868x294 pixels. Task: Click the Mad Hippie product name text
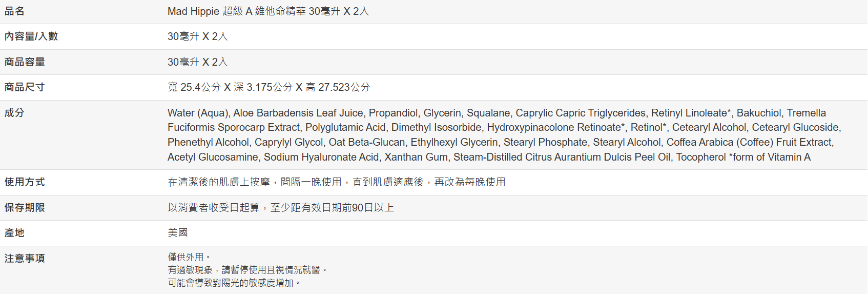click(x=268, y=11)
